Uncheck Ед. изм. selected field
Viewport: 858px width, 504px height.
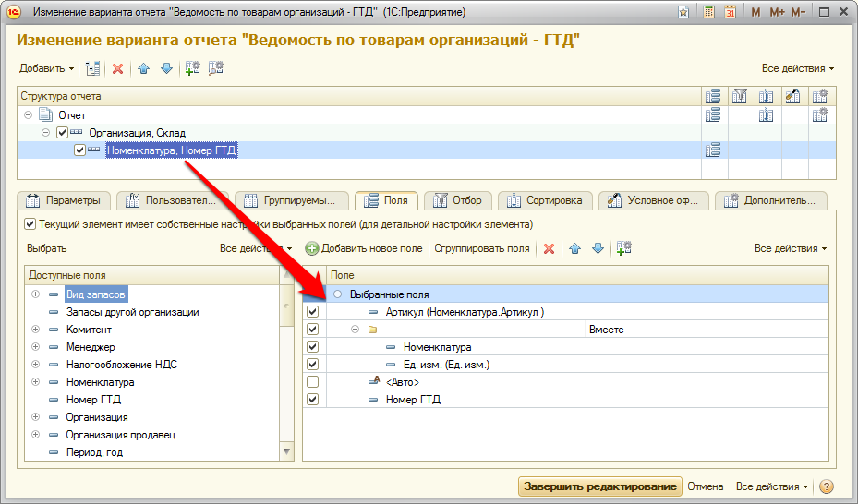(x=312, y=364)
